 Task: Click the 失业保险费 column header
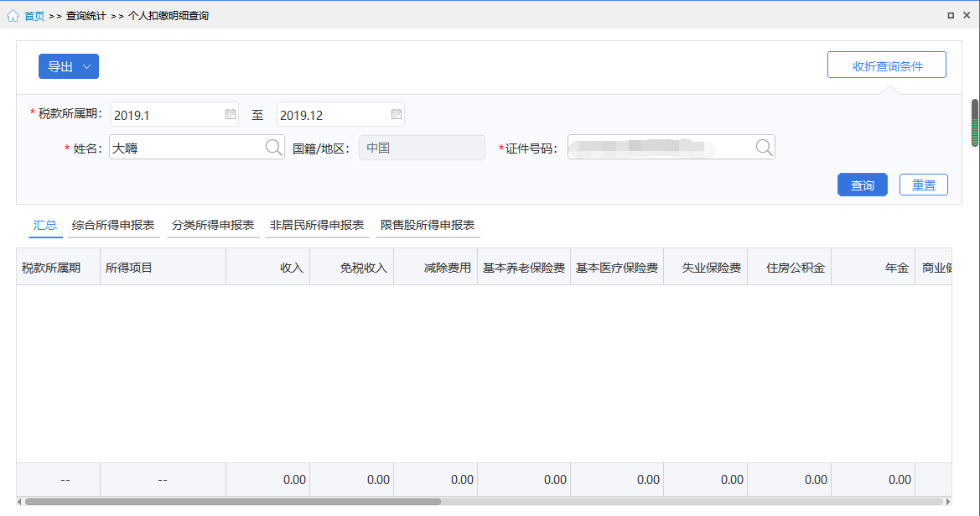706,268
